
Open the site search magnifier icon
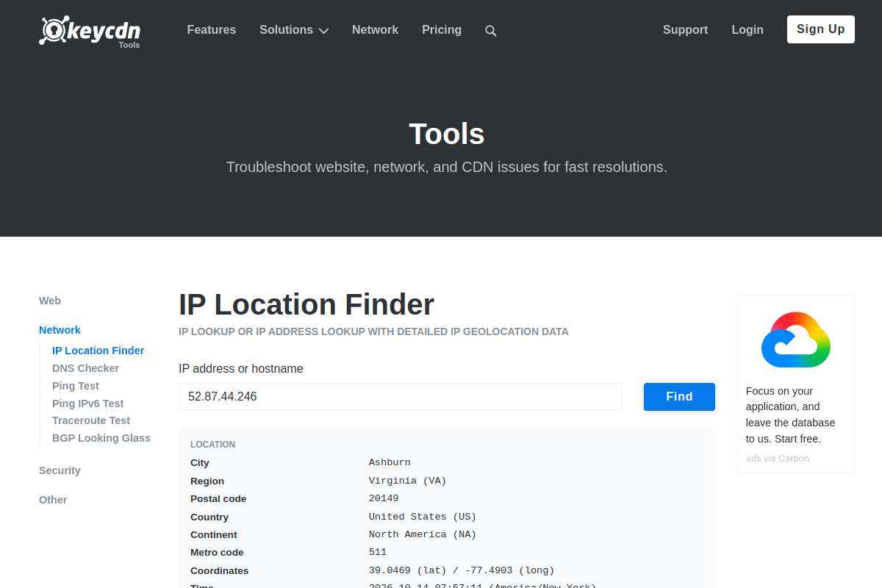491,31
